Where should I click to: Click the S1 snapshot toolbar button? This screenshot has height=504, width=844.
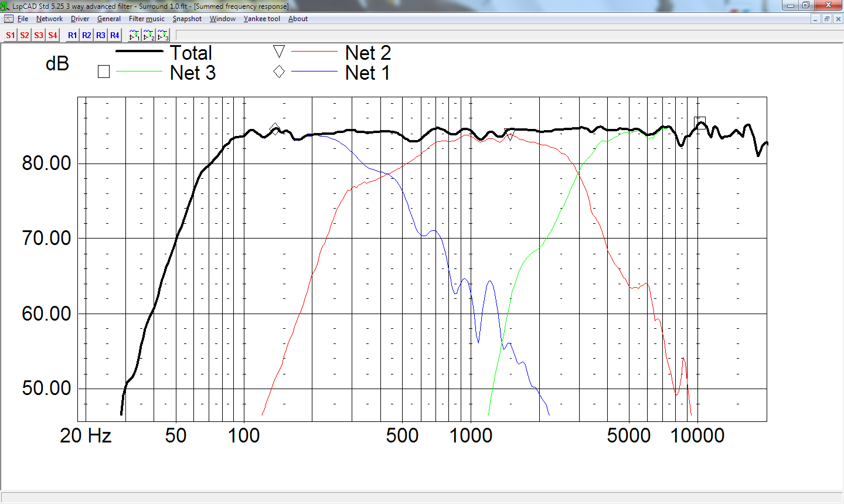[11, 35]
